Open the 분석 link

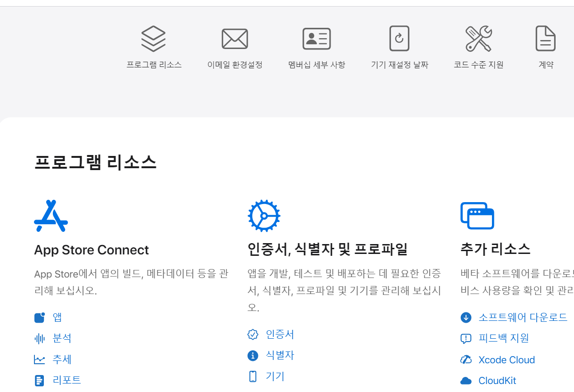coord(62,338)
